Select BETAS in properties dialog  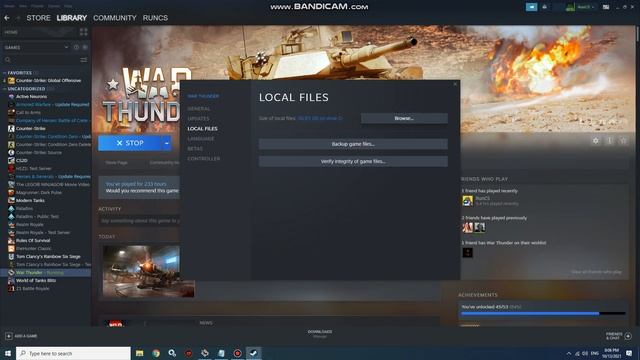click(x=195, y=149)
